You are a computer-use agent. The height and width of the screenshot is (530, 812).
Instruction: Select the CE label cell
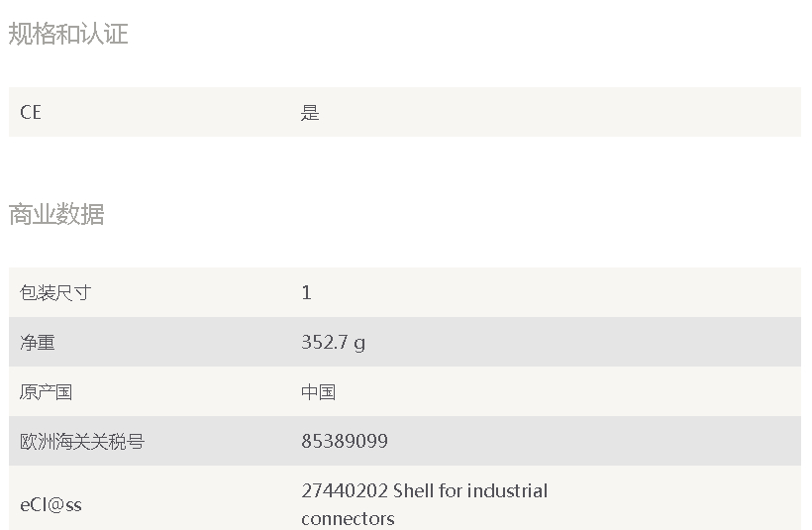[31, 112]
